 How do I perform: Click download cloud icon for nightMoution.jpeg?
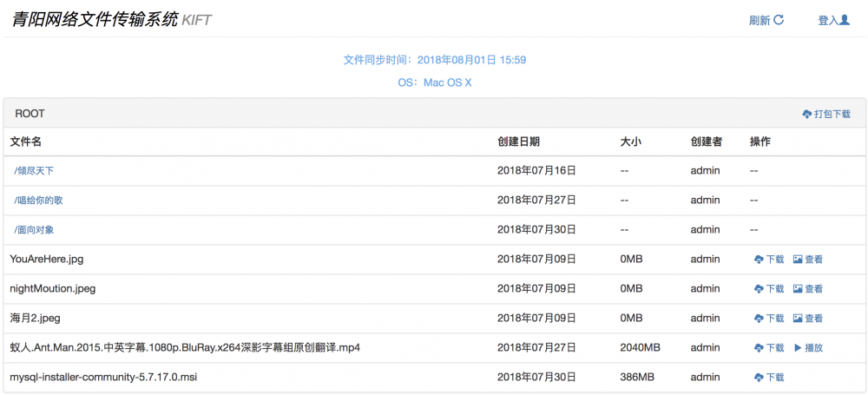(759, 289)
